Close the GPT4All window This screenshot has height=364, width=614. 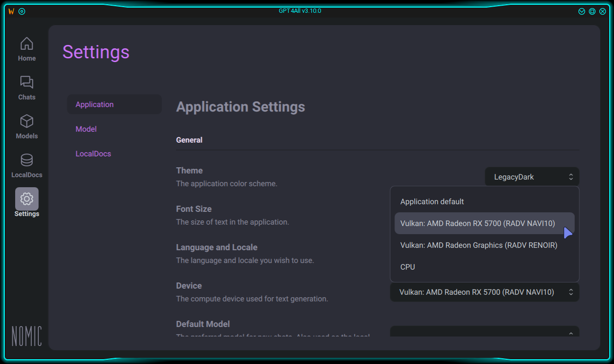[x=603, y=11]
